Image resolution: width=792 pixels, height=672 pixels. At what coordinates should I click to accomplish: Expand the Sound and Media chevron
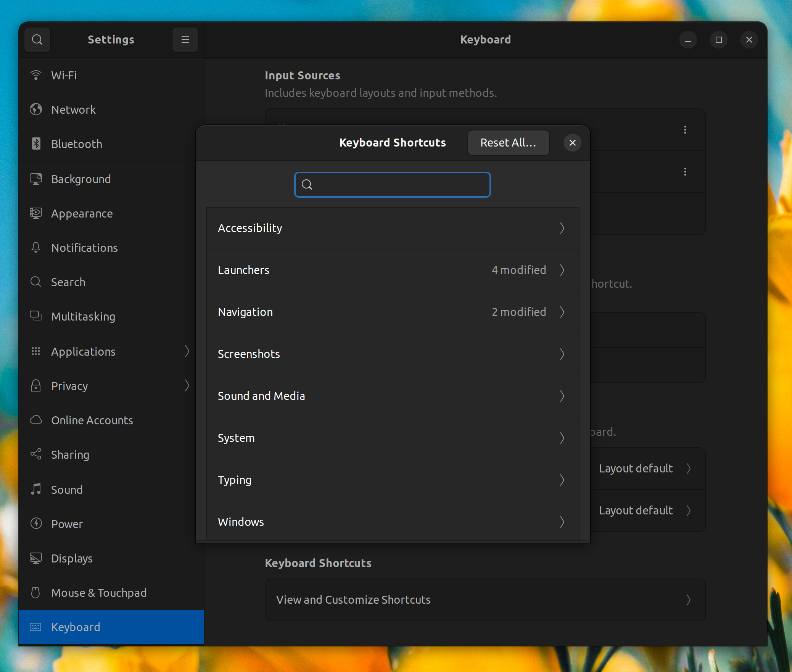tap(562, 396)
